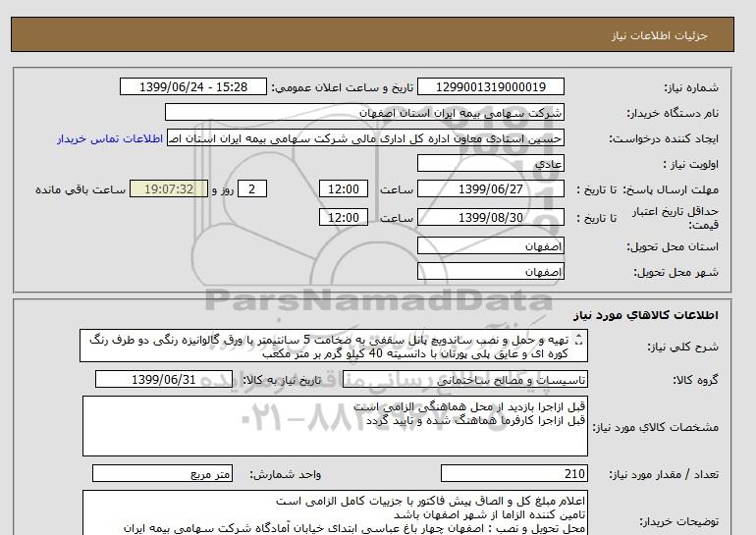Image resolution: width=756 pixels, height=535 pixels.
Task: Click the label توضیحات خریدار
Action: [678, 521]
